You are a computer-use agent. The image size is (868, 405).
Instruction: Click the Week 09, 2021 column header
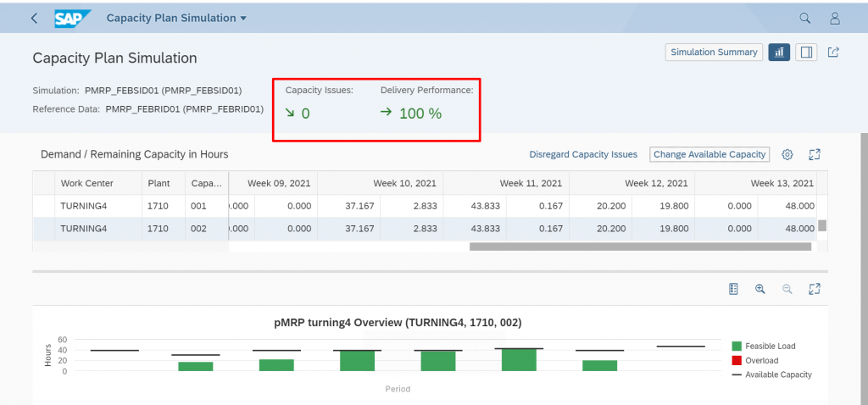[x=273, y=183]
